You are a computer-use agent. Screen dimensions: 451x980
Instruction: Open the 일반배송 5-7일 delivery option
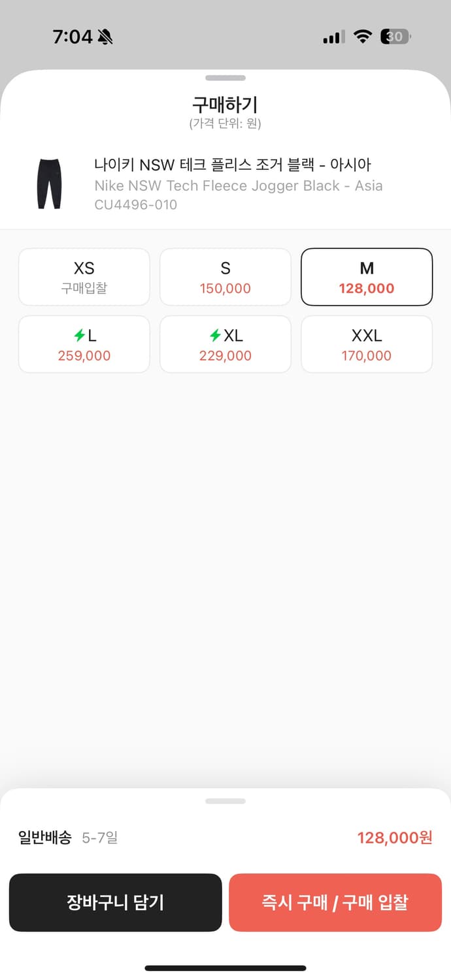[x=68, y=838]
